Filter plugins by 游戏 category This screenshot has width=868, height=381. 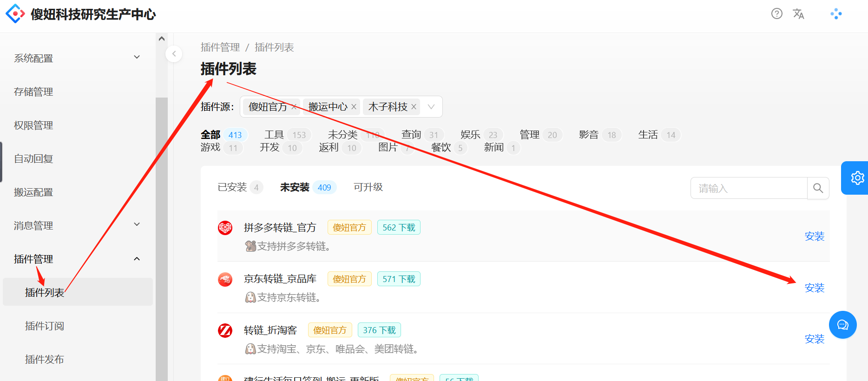(x=222, y=148)
